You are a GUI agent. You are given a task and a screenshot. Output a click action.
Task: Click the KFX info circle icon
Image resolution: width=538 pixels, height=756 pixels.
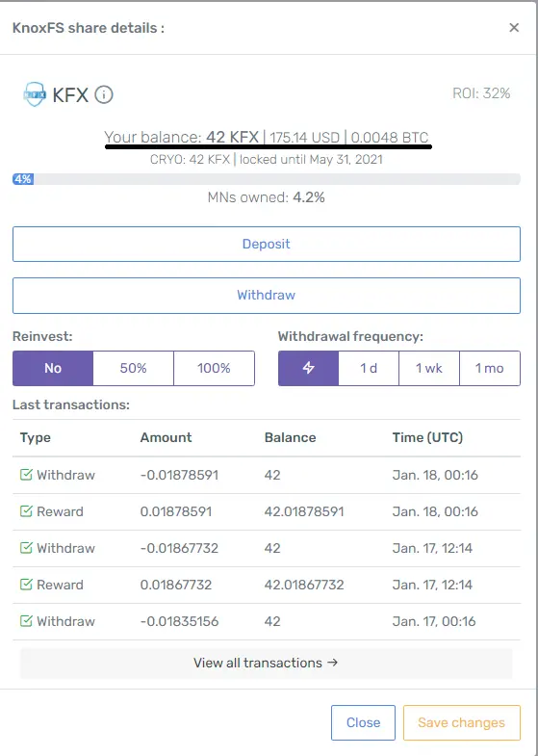(x=104, y=94)
